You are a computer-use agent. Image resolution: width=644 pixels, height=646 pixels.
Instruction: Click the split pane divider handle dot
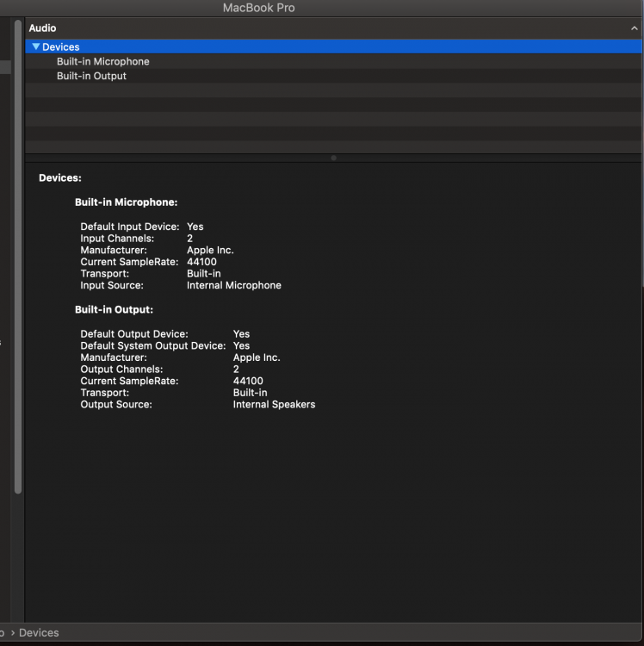[x=333, y=158]
